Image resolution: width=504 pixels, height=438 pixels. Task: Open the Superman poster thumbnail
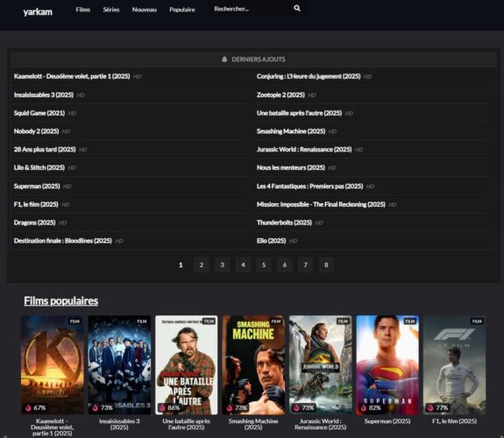tap(387, 364)
